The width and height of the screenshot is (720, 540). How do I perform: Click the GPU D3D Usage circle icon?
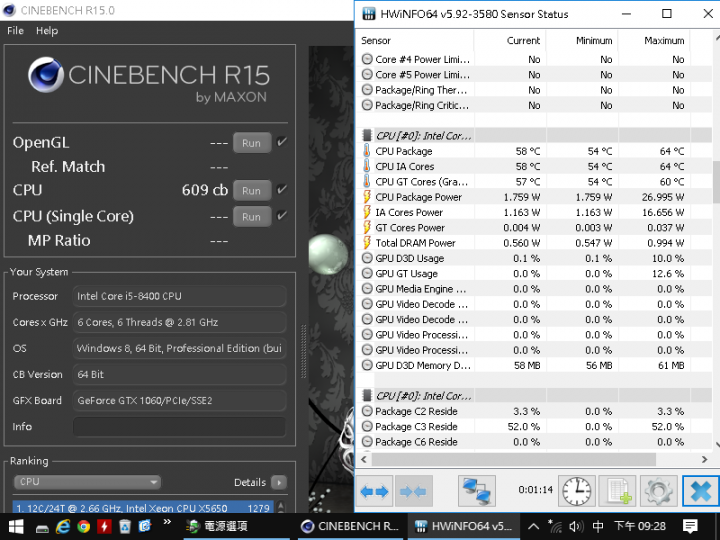[367, 258]
